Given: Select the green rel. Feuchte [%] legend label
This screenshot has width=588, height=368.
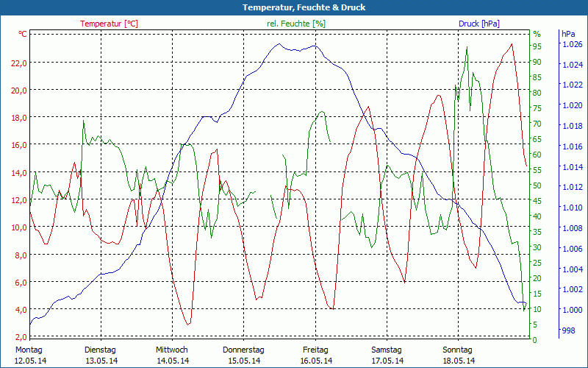Looking at the screenshot, I should pos(296,24).
